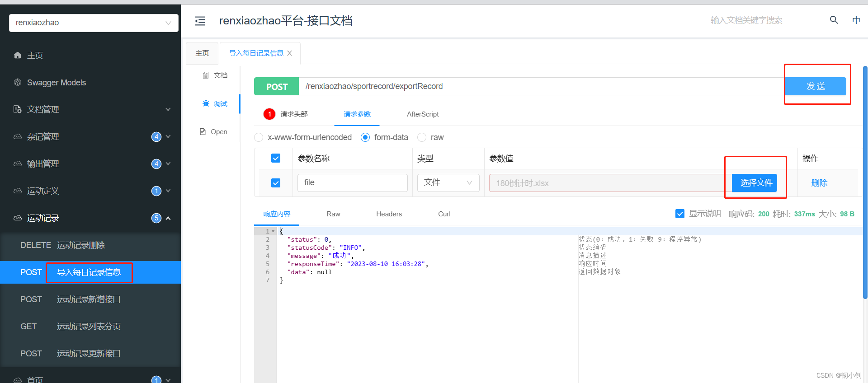
Task: Expand the 输出管理 menu chevron
Action: (x=168, y=163)
